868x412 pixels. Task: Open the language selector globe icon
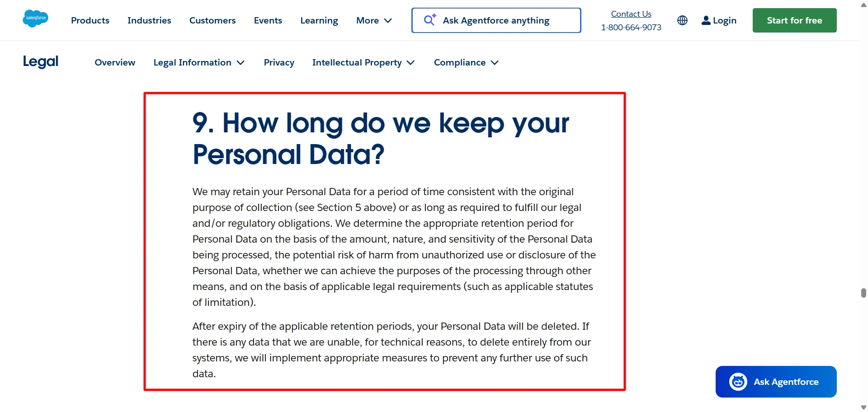tap(682, 20)
